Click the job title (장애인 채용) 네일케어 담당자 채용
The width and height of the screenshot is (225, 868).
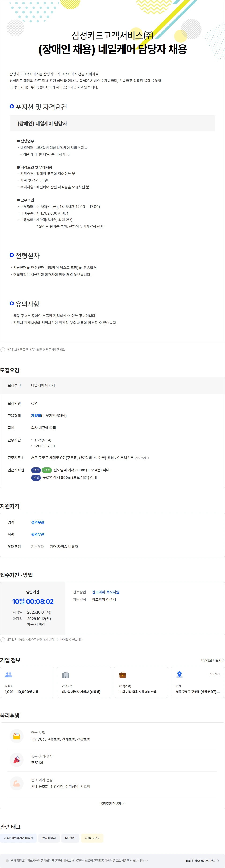pos(112,49)
